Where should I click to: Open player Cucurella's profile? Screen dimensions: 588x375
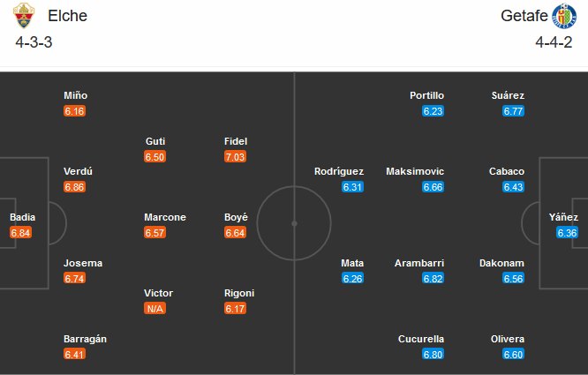(420, 339)
